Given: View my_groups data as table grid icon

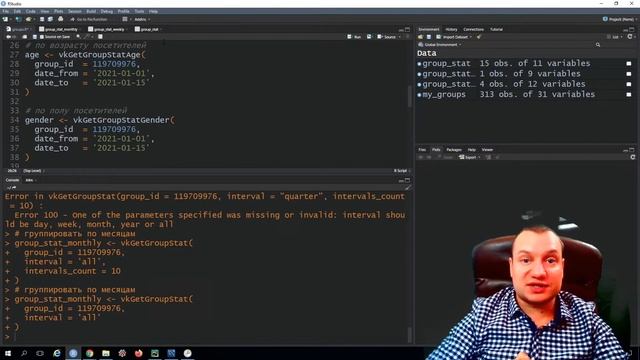Looking at the screenshot, I should tap(629, 95).
